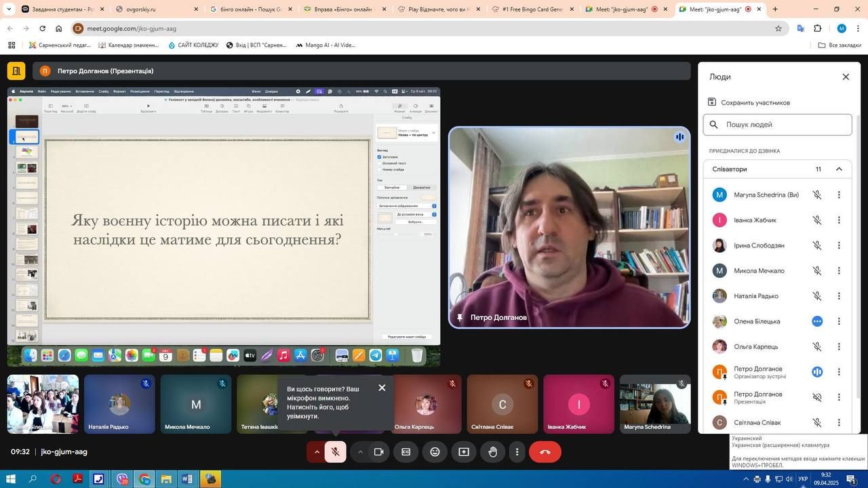Dismiss the microphone muted notification
The height and width of the screenshot is (488, 868).
click(382, 388)
